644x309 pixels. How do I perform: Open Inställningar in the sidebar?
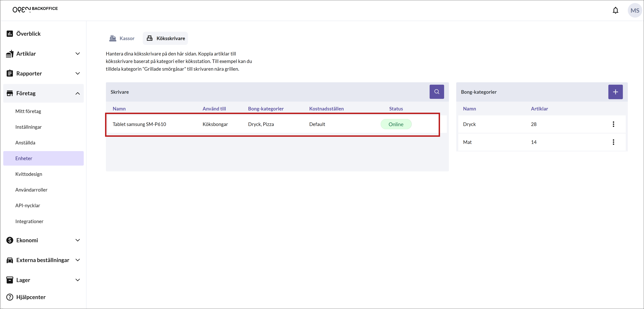28,127
